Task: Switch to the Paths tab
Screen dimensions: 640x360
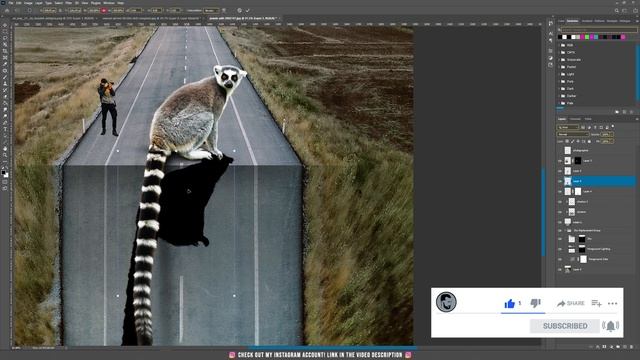Action: click(x=588, y=119)
